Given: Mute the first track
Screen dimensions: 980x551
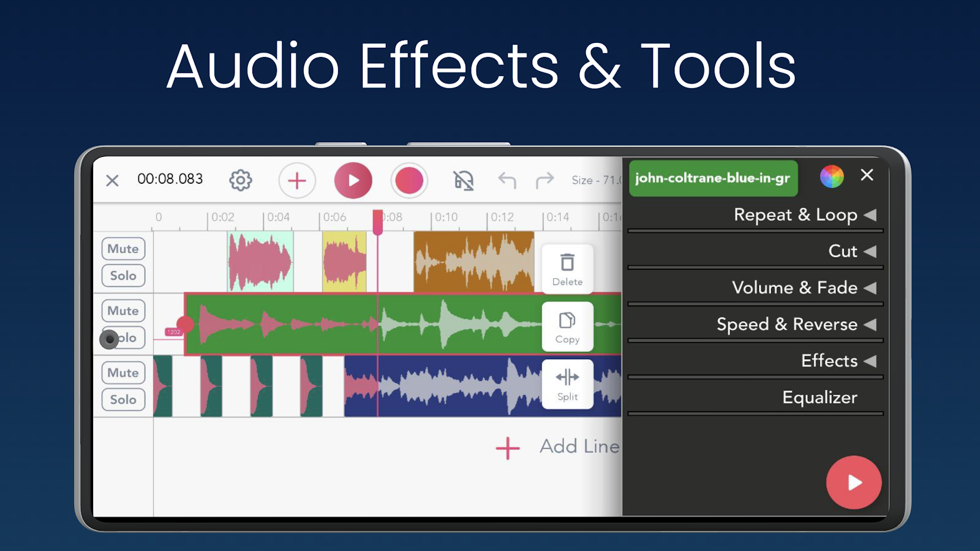Looking at the screenshot, I should coord(123,249).
